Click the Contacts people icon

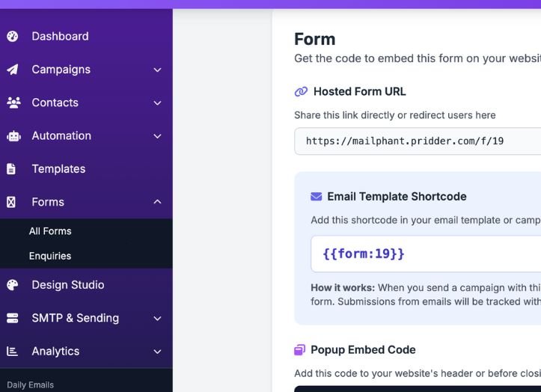(13, 102)
